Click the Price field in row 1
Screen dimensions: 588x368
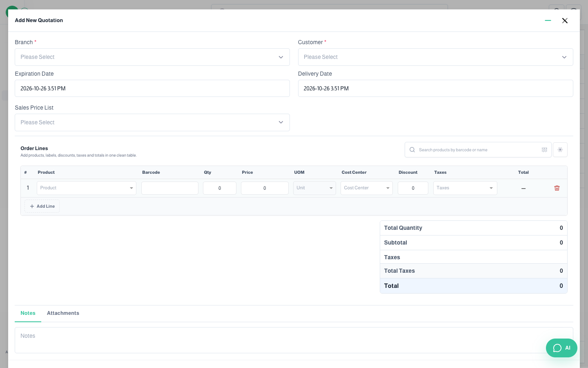tap(265, 188)
